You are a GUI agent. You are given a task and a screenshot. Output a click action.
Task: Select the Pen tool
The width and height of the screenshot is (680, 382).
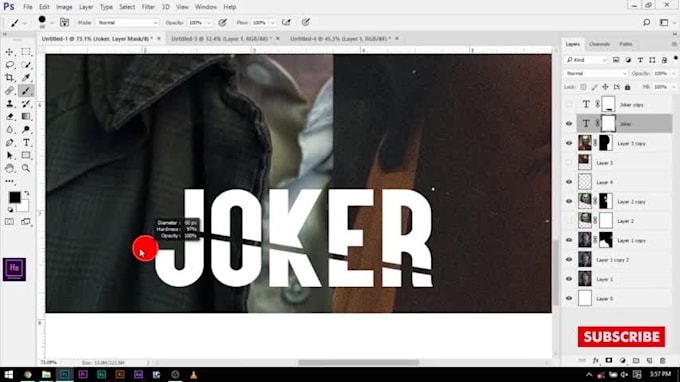(x=10, y=143)
